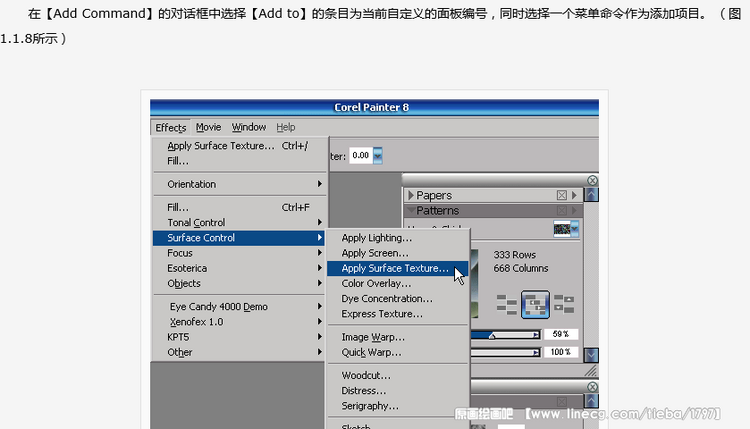Close the lower palette group with circled X
This screenshot has height=429, width=750.
pos(592,387)
